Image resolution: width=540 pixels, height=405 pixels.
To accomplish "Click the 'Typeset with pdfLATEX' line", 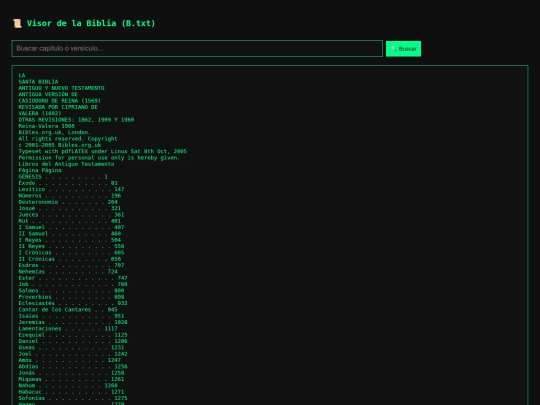I will pyautogui.click(x=103, y=151).
